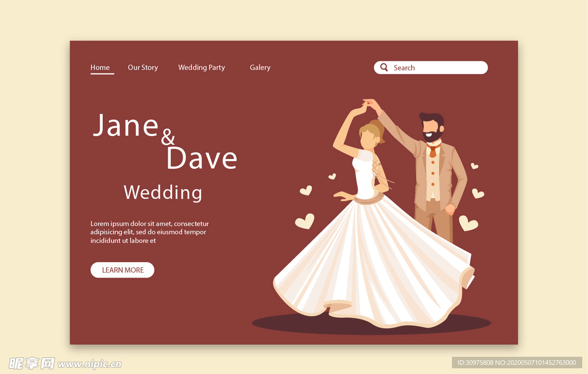
Task: Go to the Our Story page
Action: pyautogui.click(x=143, y=68)
